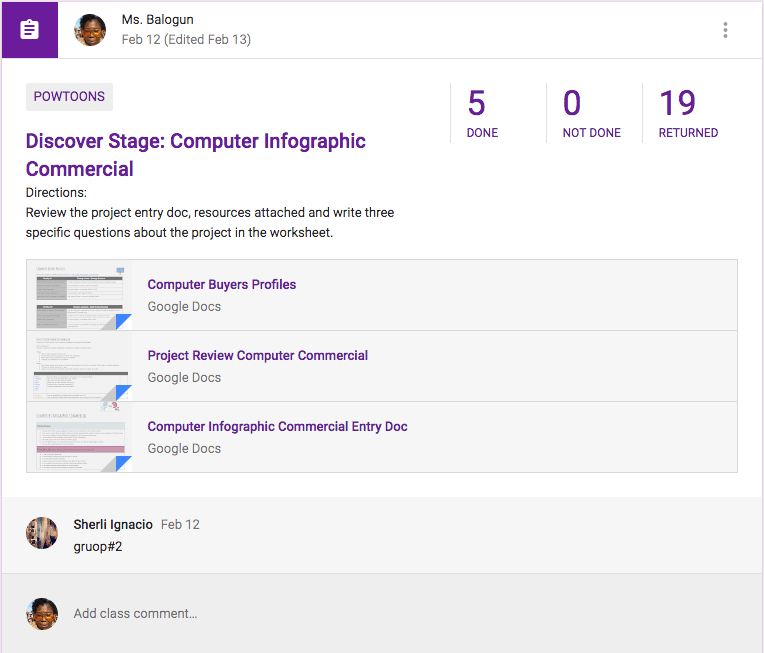Click the purple assignment clipboard icon
This screenshot has height=653, width=764.
[30, 30]
